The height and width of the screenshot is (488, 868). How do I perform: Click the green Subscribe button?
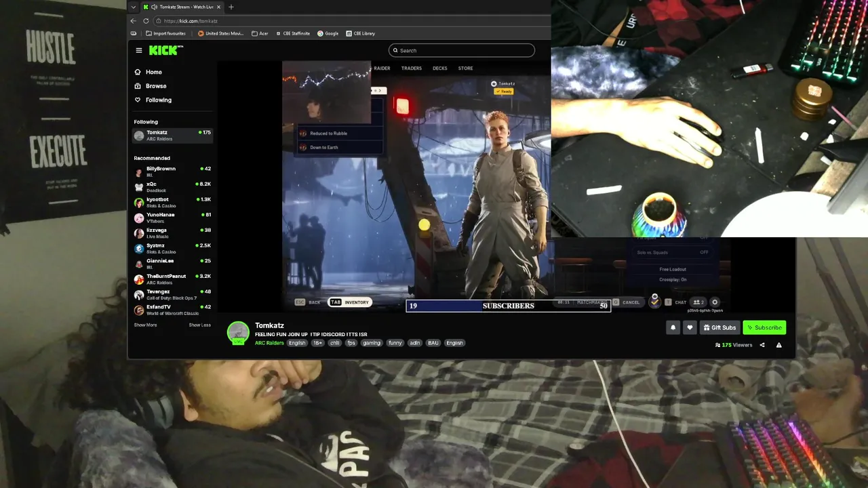click(x=764, y=327)
